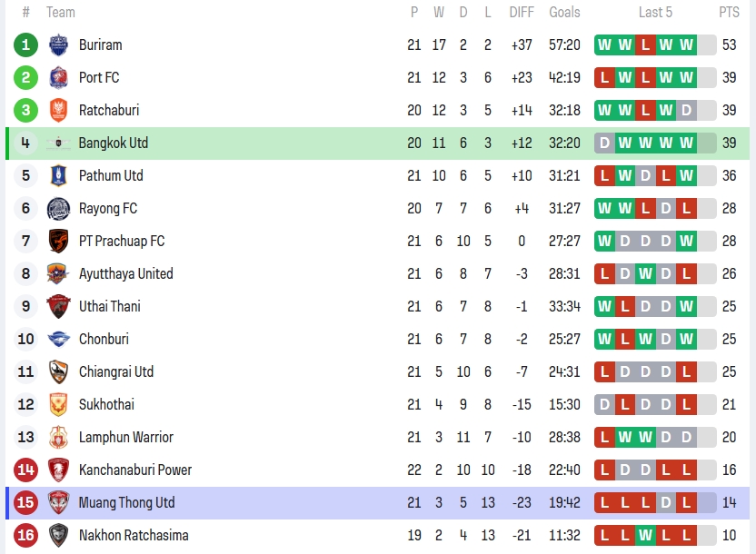756x554 pixels.
Task: Sort table by PTS column header
Action: tap(729, 12)
